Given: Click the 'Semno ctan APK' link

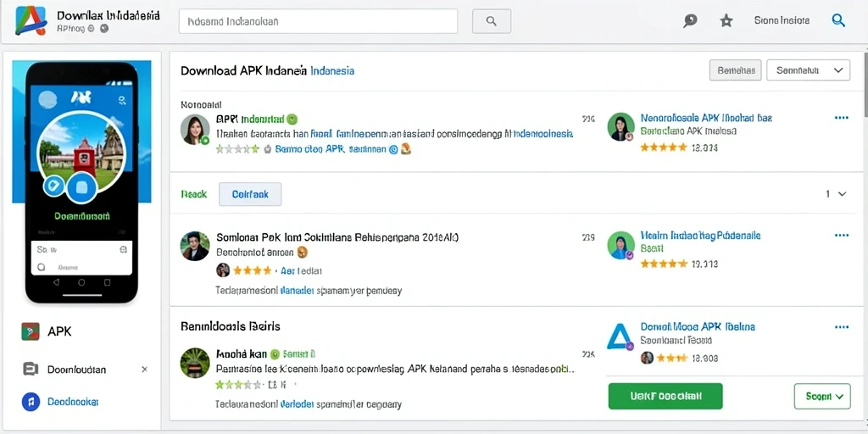Looking at the screenshot, I should 331,149.
